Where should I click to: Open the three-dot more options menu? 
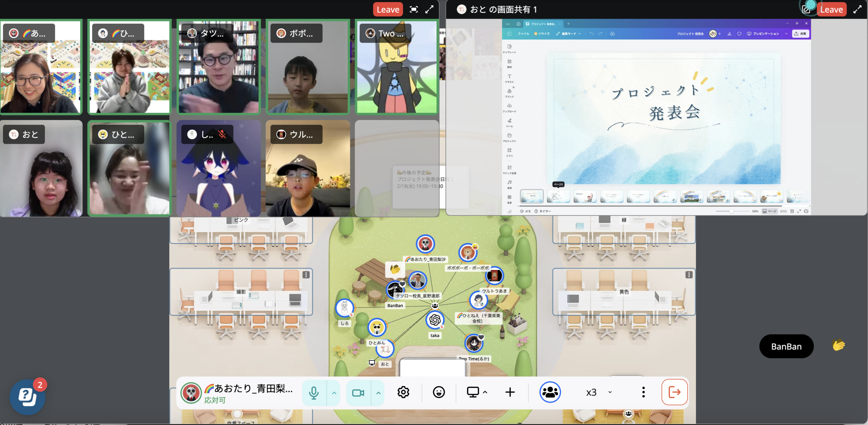click(643, 392)
